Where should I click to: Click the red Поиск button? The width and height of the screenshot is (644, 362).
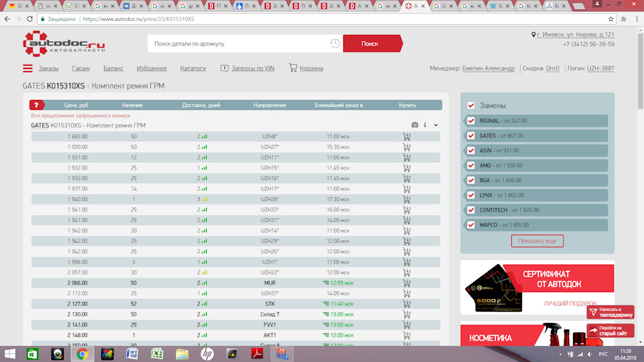372,44
